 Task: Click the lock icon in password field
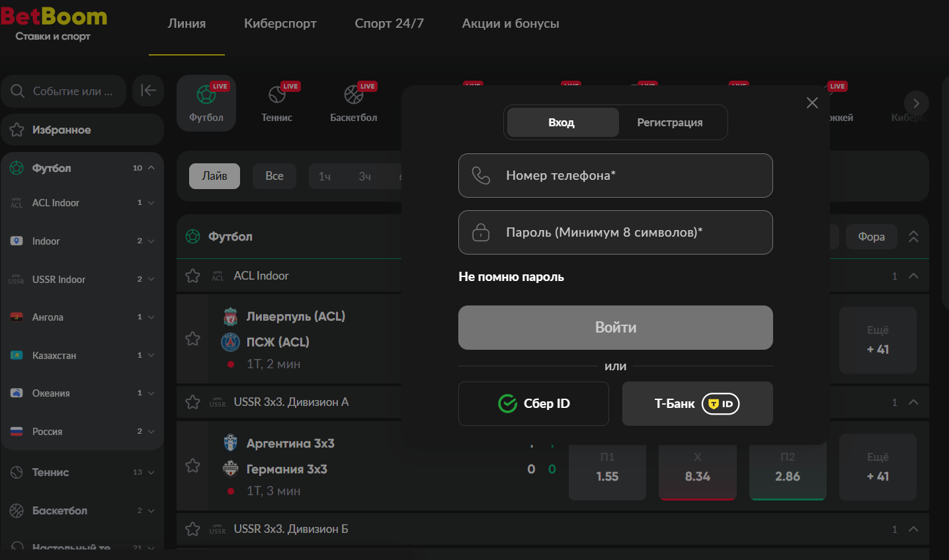coord(481,232)
